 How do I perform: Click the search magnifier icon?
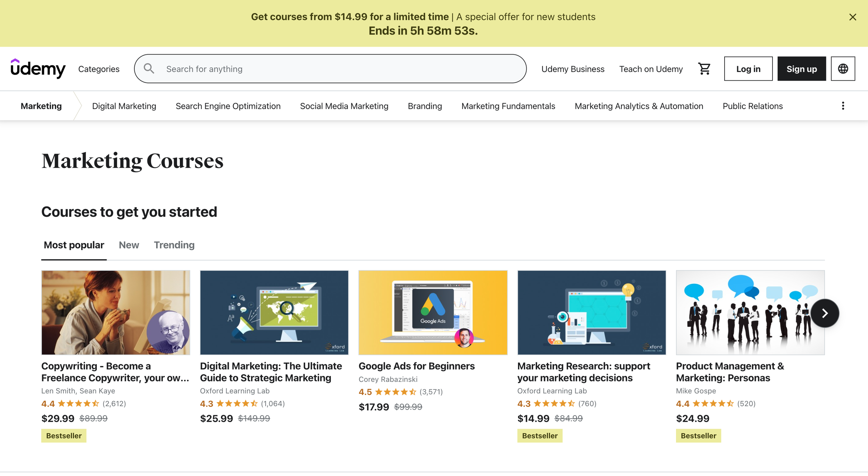pyautogui.click(x=149, y=68)
